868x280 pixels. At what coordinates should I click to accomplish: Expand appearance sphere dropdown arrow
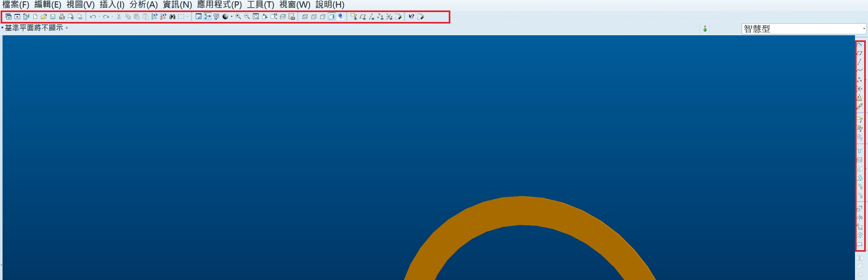(231, 17)
